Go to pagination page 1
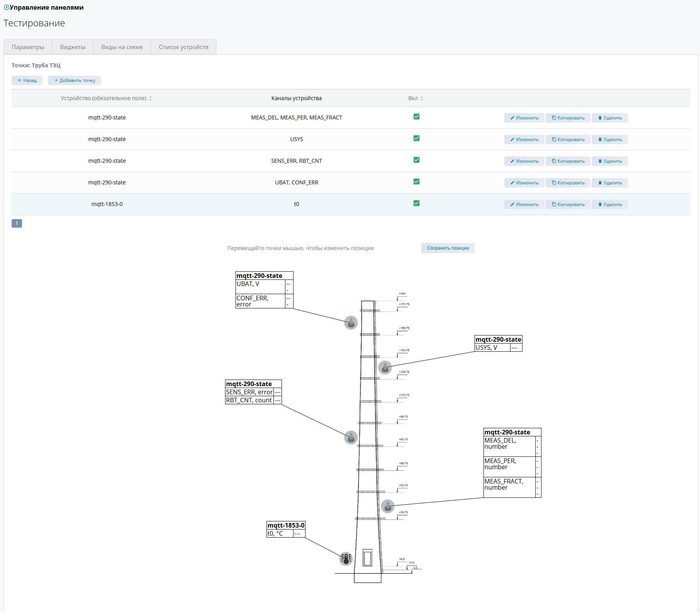 coord(17,223)
